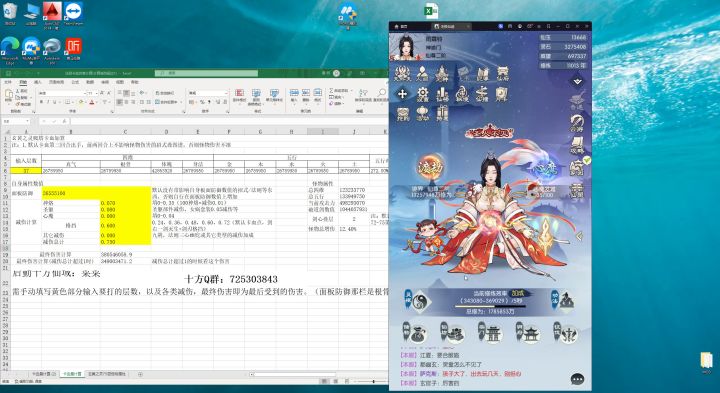
Task: Open the AutoSum dropdown in Excel
Action: click(x=352, y=90)
